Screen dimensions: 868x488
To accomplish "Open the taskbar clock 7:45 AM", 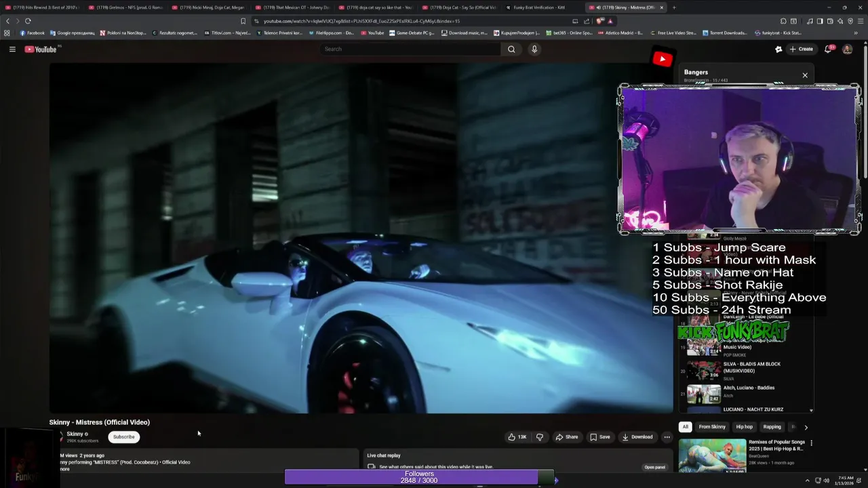I will click(x=846, y=481).
